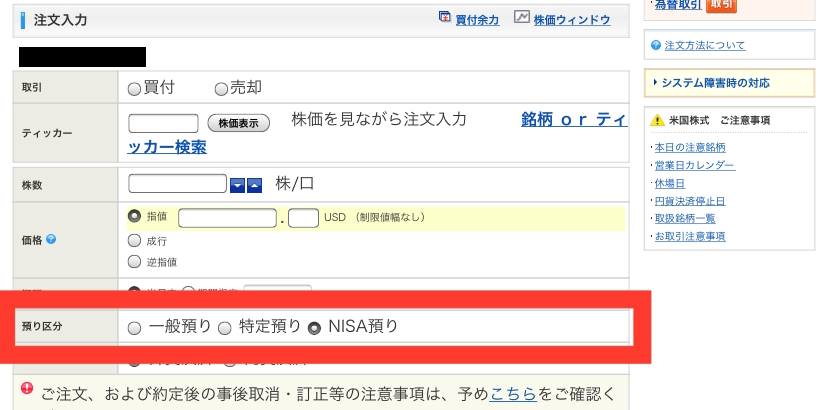
Task: Click the help icon beside 注文方法について
Action: coord(656,45)
